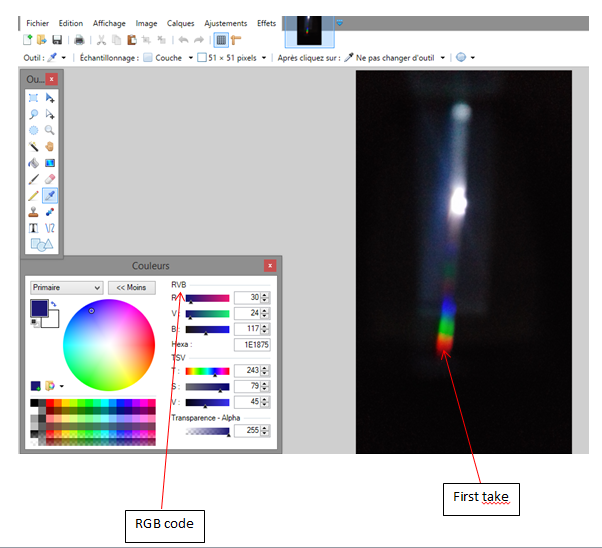
Task: Click the Cut scissors icon
Action: point(101,40)
